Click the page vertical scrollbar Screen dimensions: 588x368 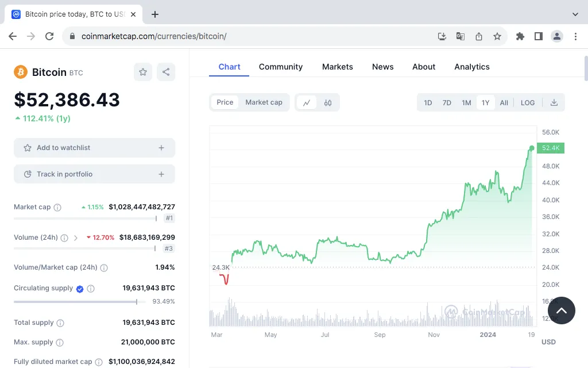tap(586, 68)
